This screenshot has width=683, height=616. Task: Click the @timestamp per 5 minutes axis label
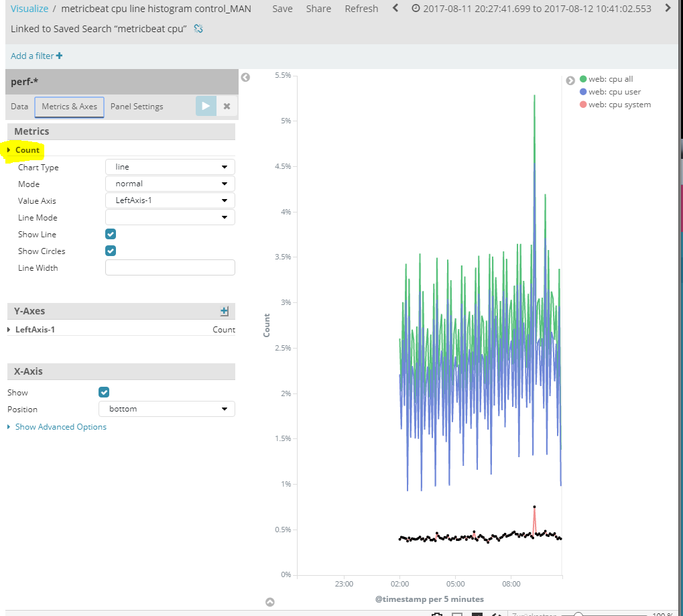[x=430, y=599]
